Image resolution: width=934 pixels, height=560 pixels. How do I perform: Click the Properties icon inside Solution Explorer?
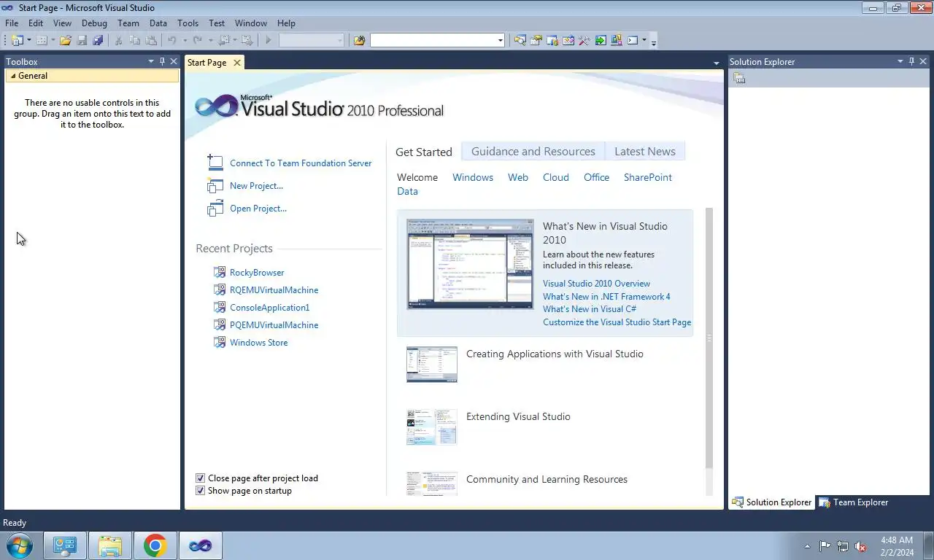tap(739, 78)
